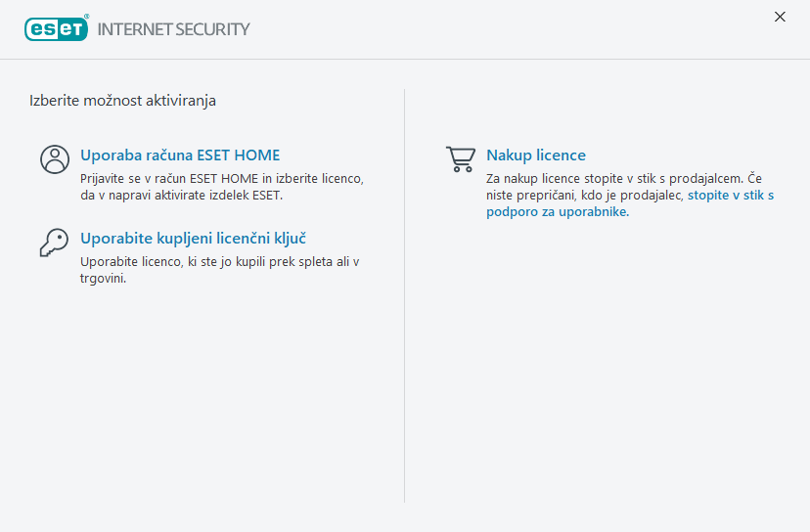The width and height of the screenshot is (810, 532).
Task: Click the vertical divider between activation columns
Action: tap(404, 293)
